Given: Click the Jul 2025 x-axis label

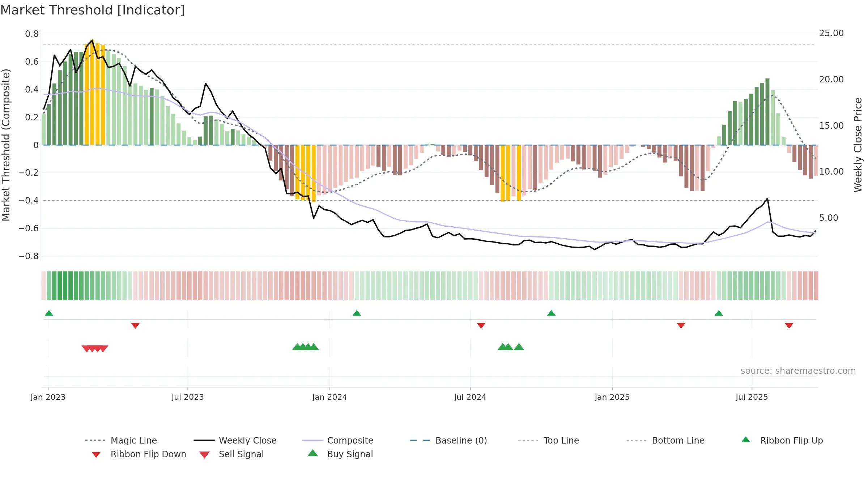Looking at the screenshot, I should pos(752,397).
